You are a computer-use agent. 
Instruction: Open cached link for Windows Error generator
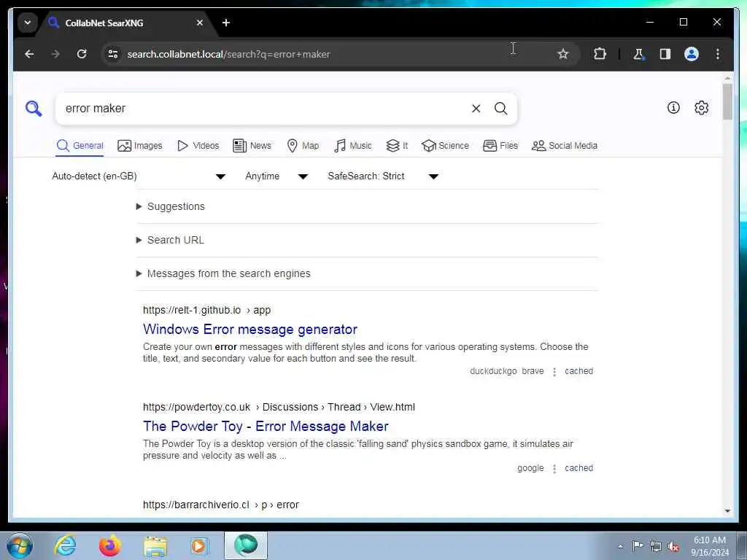pos(578,371)
